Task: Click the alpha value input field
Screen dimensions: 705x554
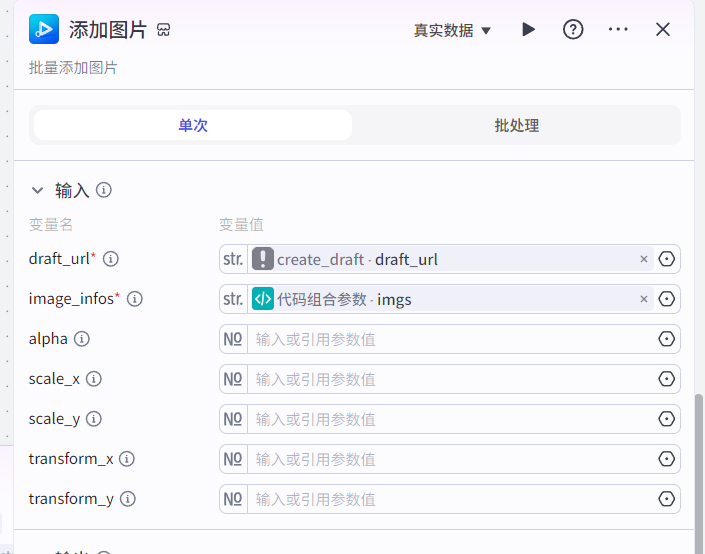Action: [452, 339]
